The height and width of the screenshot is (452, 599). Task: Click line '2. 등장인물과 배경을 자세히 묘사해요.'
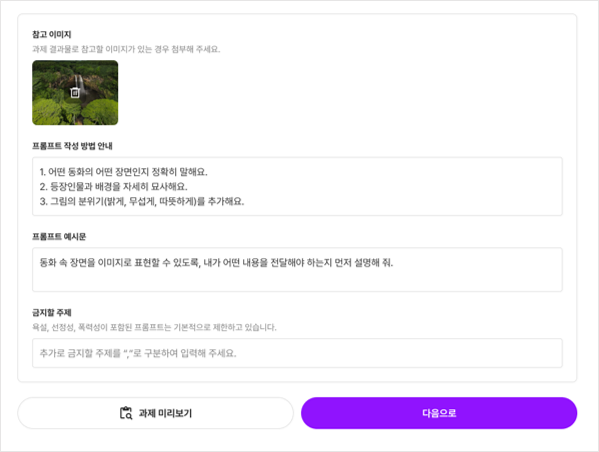coord(113,186)
